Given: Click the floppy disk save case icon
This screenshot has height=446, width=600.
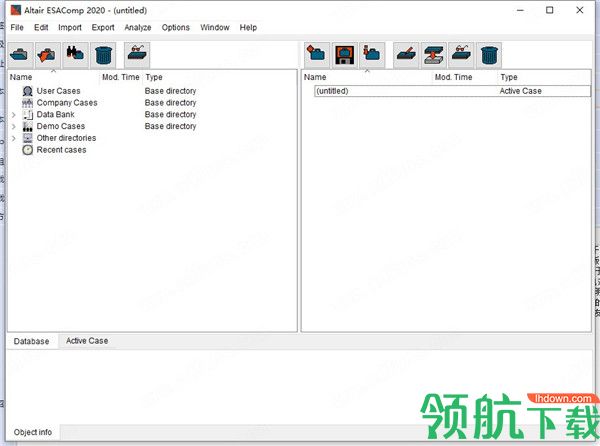Looking at the screenshot, I should coord(345,55).
